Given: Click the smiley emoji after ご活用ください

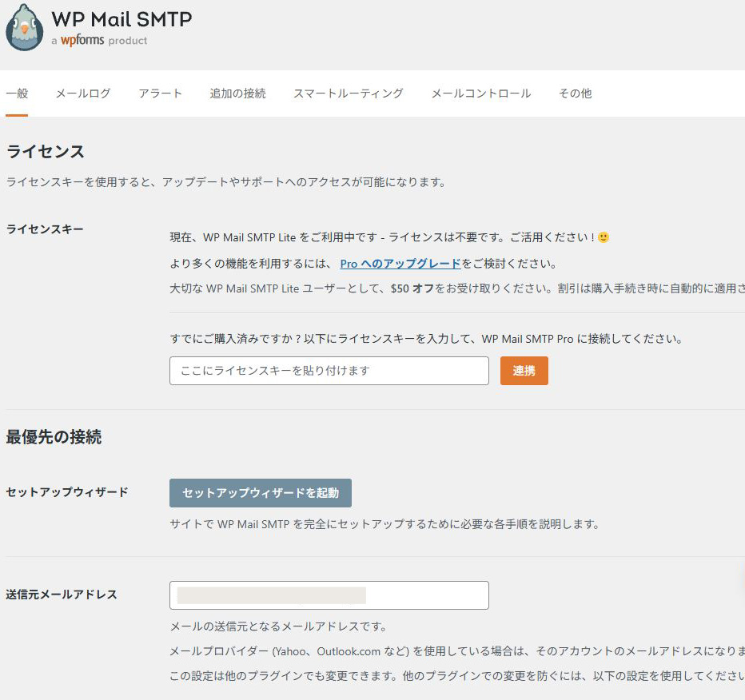Looking at the screenshot, I should pyautogui.click(x=604, y=237).
